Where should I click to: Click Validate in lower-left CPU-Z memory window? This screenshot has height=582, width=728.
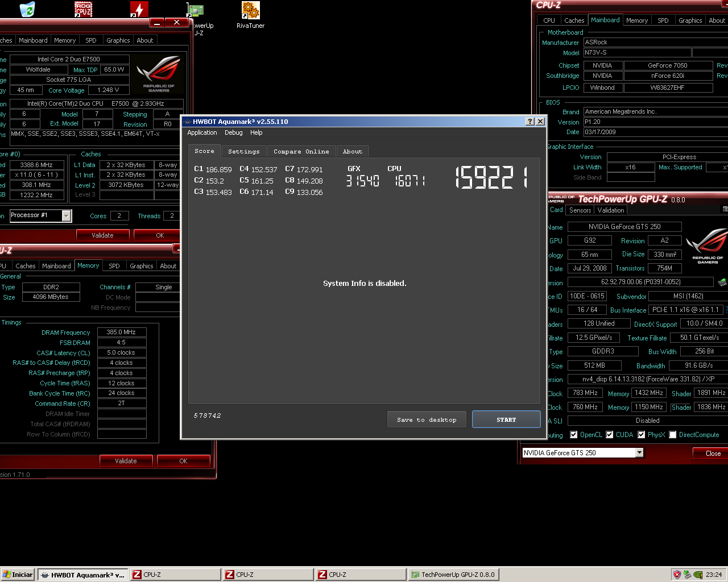126,461
